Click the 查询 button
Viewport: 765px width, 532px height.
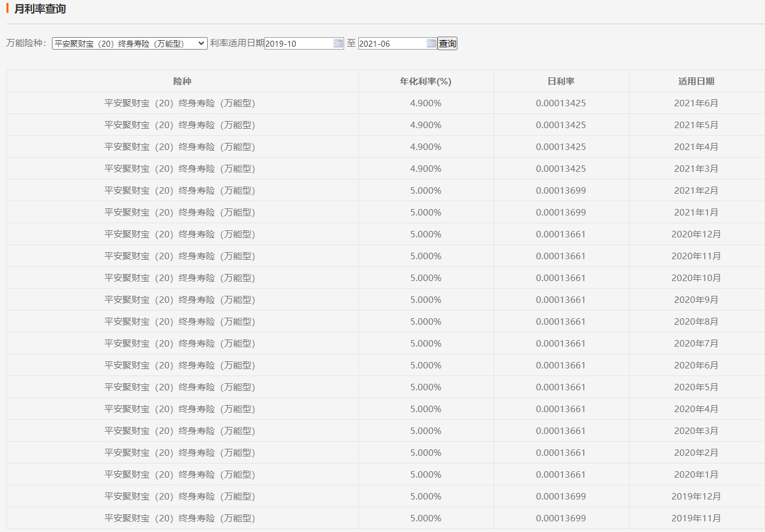447,43
